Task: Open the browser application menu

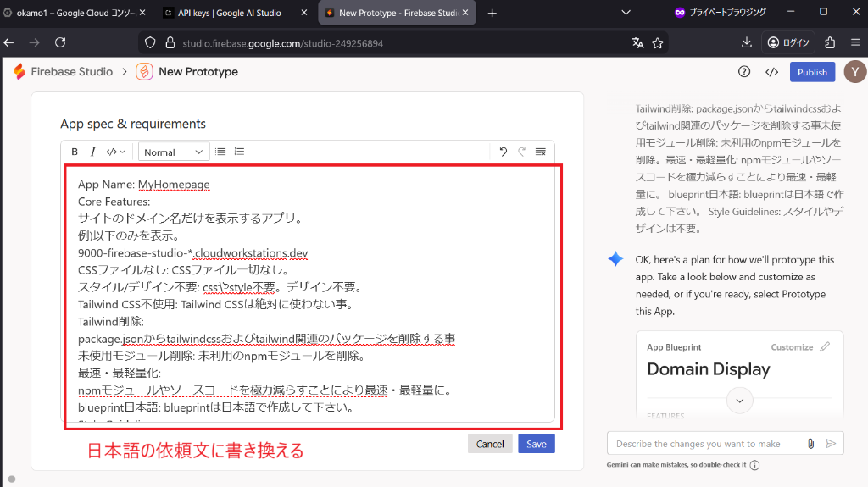Action: (x=855, y=42)
